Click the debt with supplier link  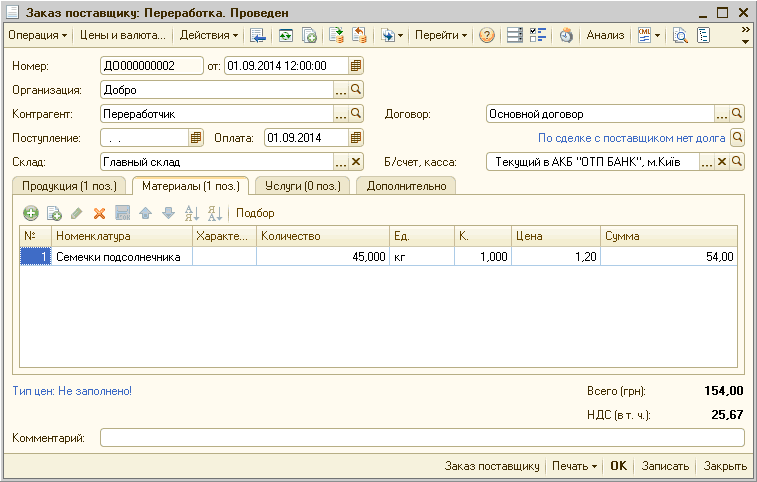[x=631, y=138]
